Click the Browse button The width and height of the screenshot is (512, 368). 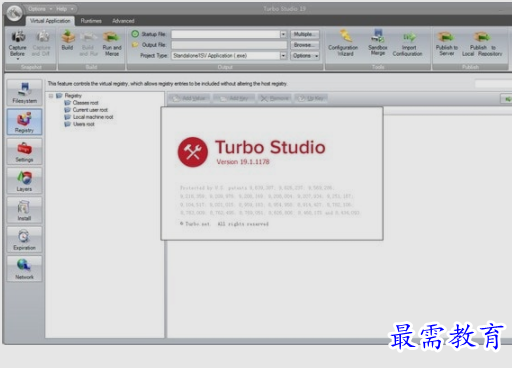(x=305, y=45)
